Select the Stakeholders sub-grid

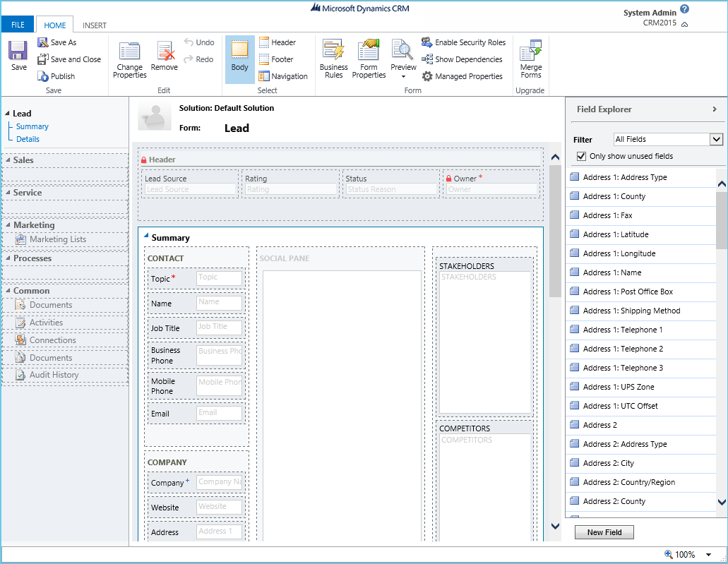click(484, 337)
